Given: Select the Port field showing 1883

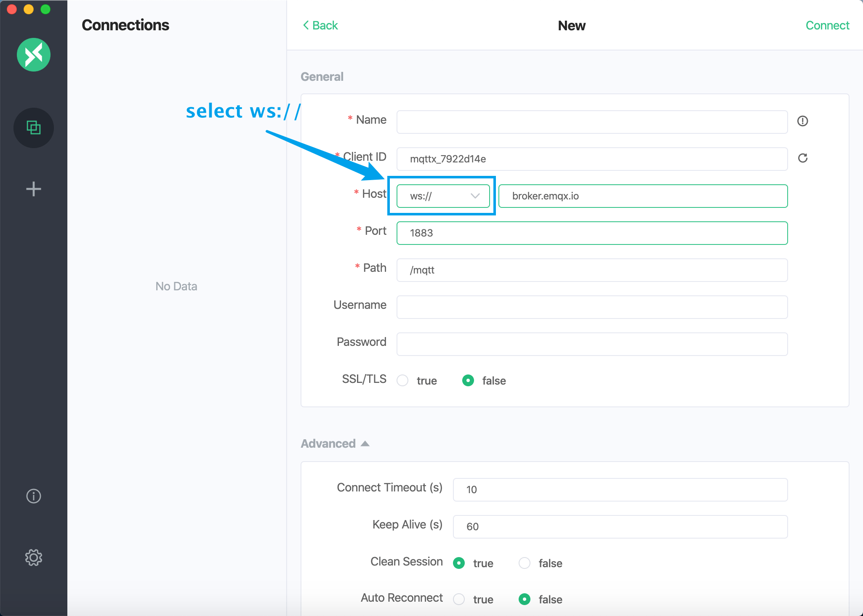Looking at the screenshot, I should (591, 233).
